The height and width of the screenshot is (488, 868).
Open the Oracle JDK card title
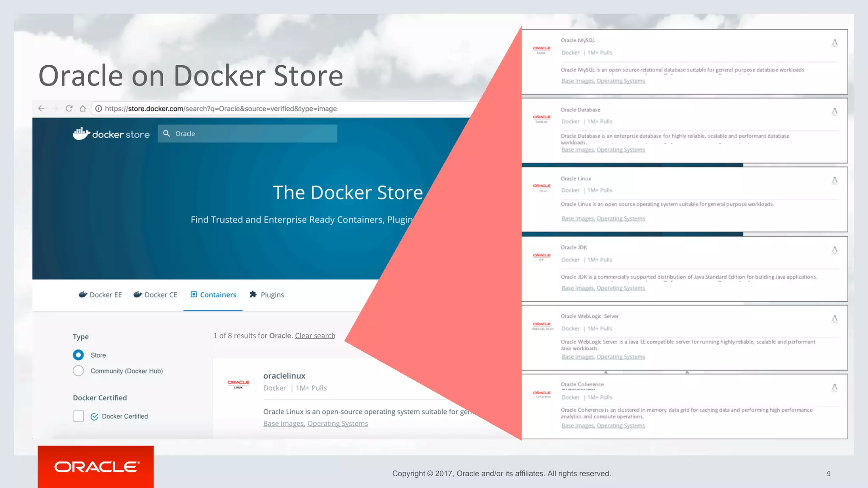tap(573, 247)
